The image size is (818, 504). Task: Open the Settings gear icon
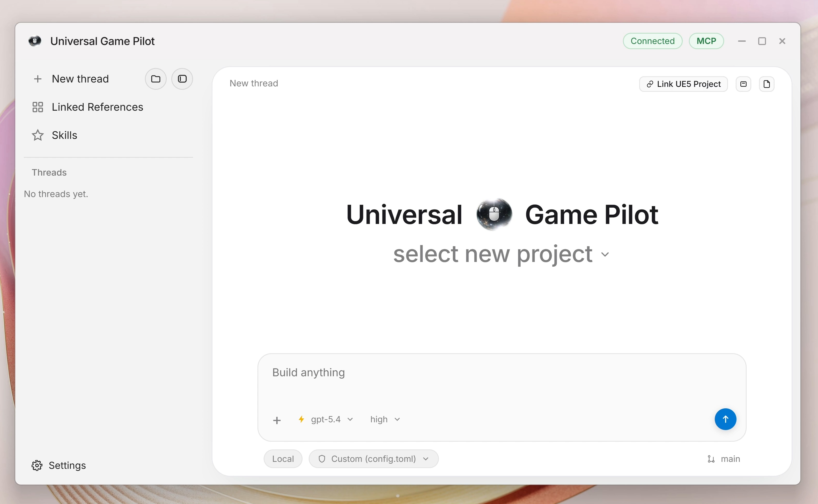pos(37,465)
